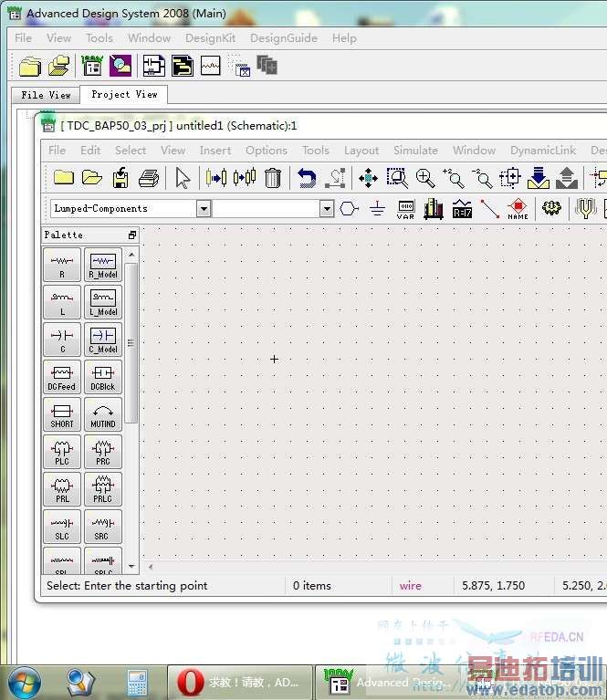Viewport: 607px width, 700px height.
Task: Switch to File View tab
Action: click(46, 95)
